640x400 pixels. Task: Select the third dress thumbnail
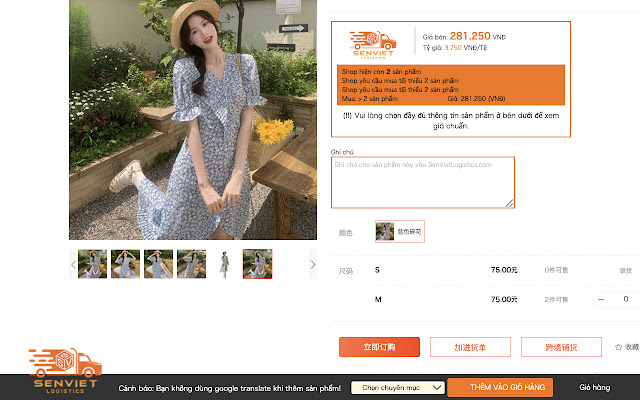click(x=158, y=264)
